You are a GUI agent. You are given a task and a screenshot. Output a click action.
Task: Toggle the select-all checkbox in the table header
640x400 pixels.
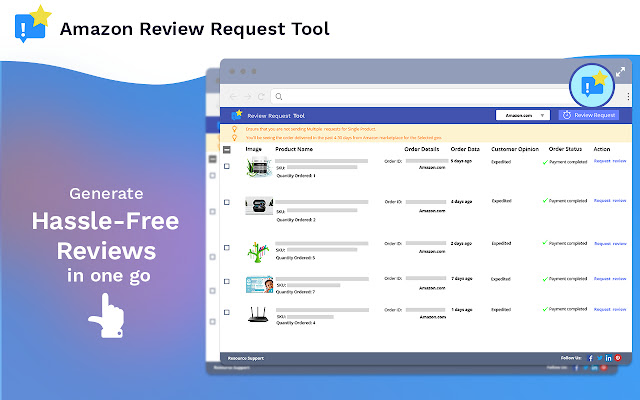[227, 150]
